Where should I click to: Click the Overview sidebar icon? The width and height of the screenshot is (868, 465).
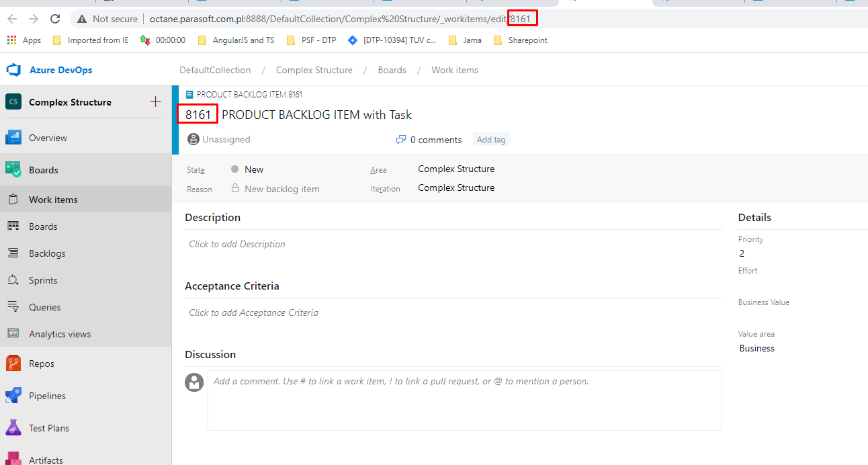pos(13,138)
